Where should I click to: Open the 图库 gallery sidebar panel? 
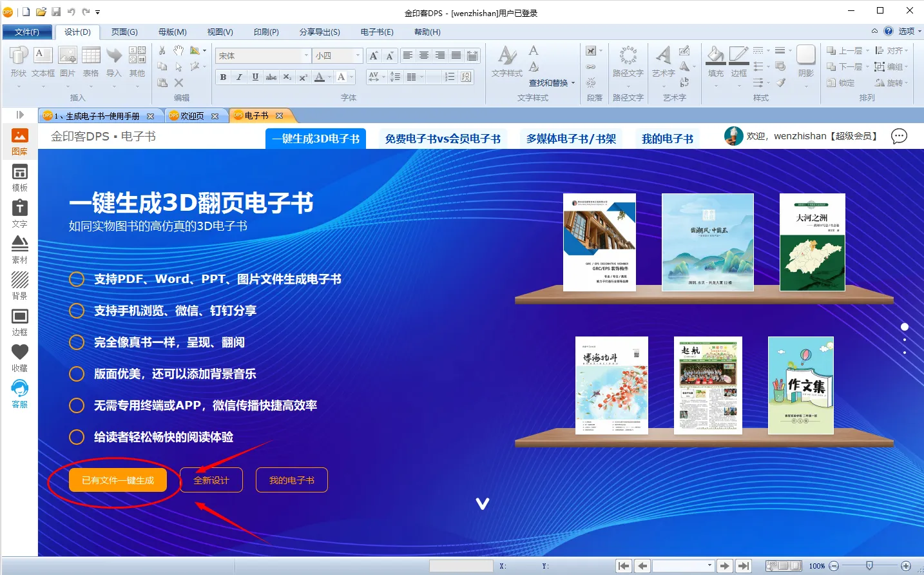tap(19, 141)
